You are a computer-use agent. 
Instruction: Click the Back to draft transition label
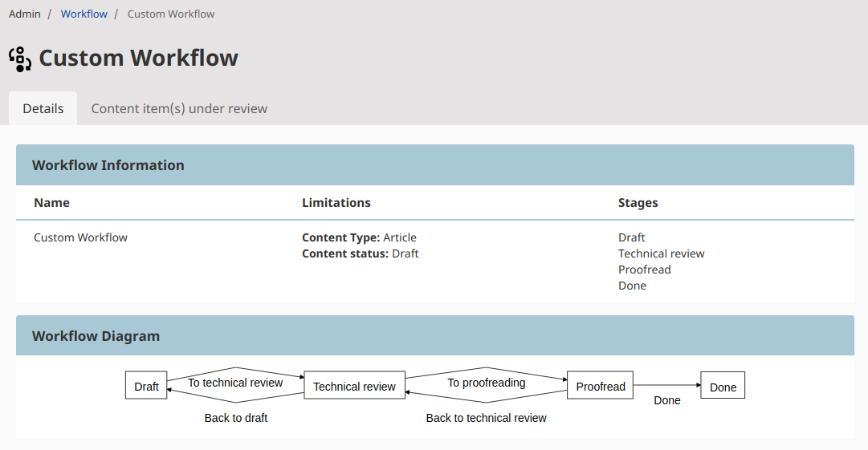pos(236,418)
